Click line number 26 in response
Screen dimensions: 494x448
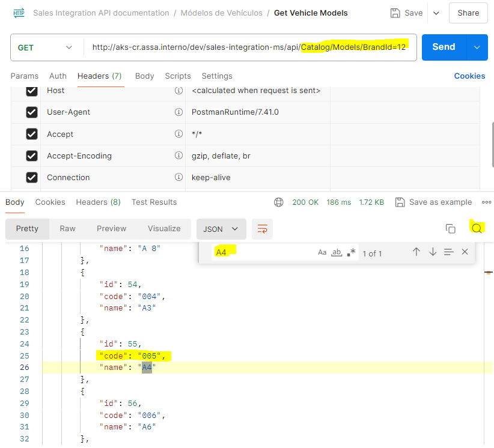pos(25,368)
